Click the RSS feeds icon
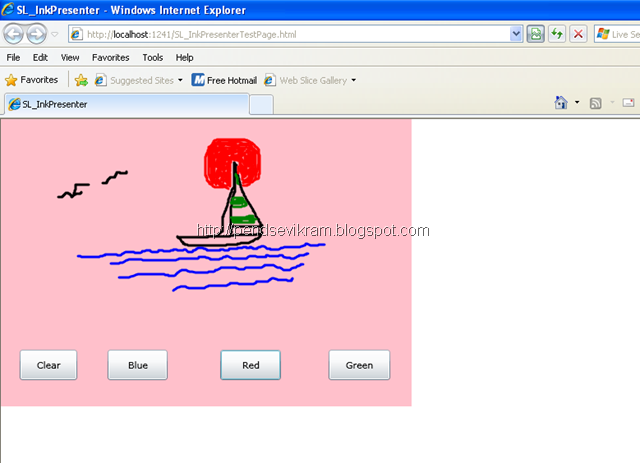 (596, 103)
